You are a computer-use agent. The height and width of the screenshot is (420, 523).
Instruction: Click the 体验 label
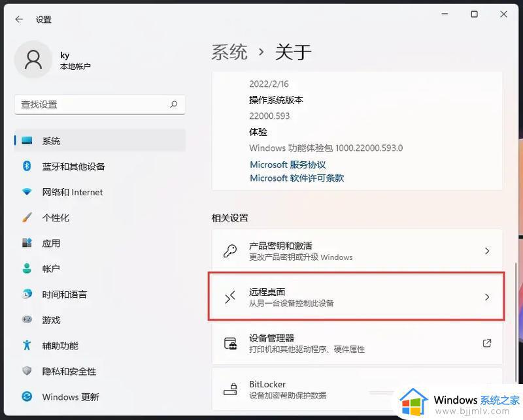[x=258, y=132]
